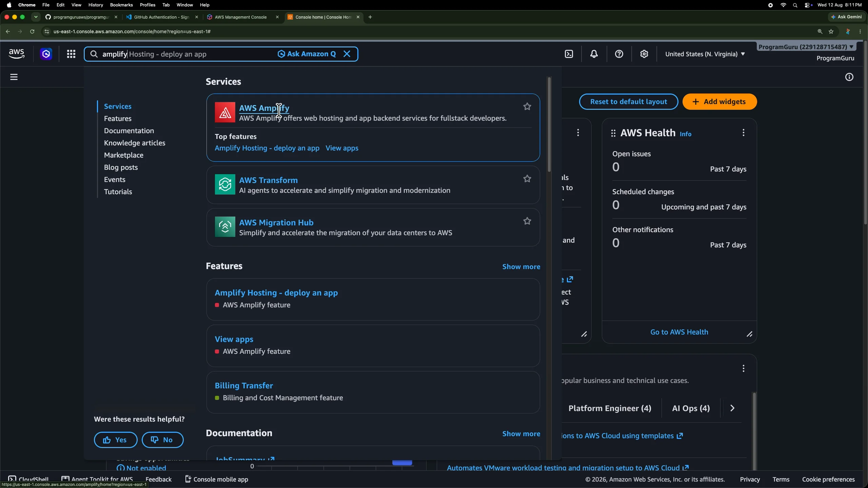868x488 pixels.
Task: Select Marketplace in the results sidebar
Action: [x=124, y=155]
